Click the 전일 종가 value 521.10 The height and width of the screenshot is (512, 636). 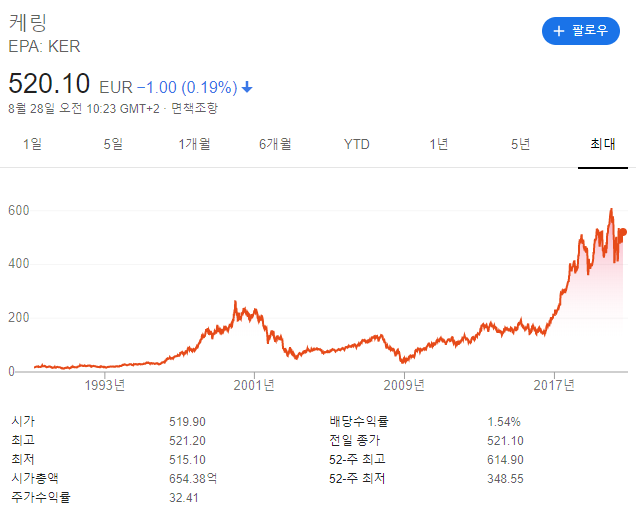pyautogui.click(x=505, y=441)
